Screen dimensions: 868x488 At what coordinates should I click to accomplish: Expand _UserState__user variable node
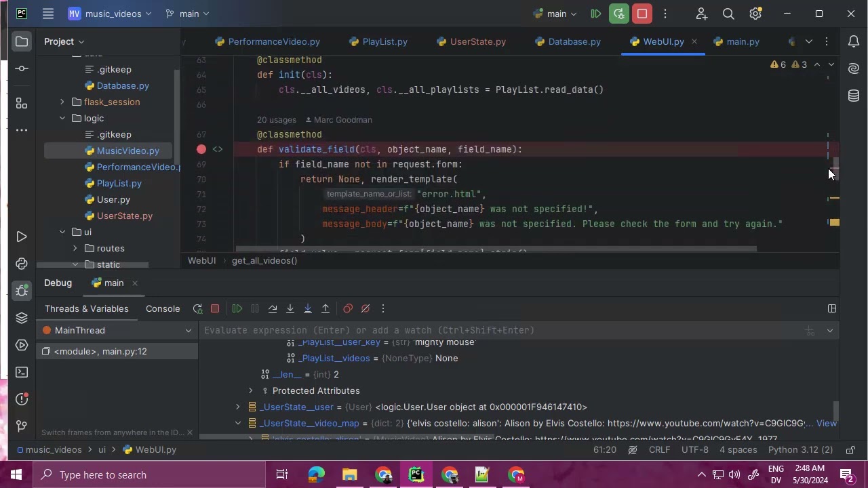[x=237, y=407]
